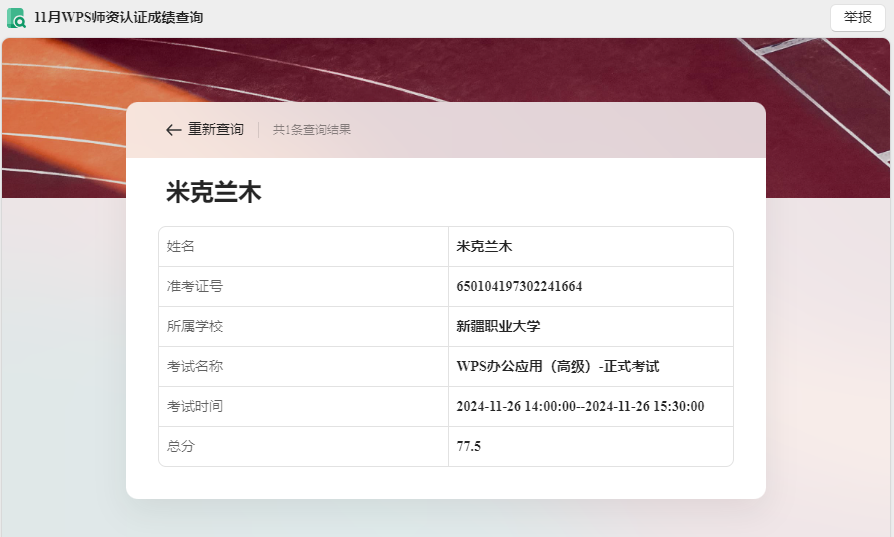
Task: Click the value 650104197302241664
Action: tap(519, 286)
